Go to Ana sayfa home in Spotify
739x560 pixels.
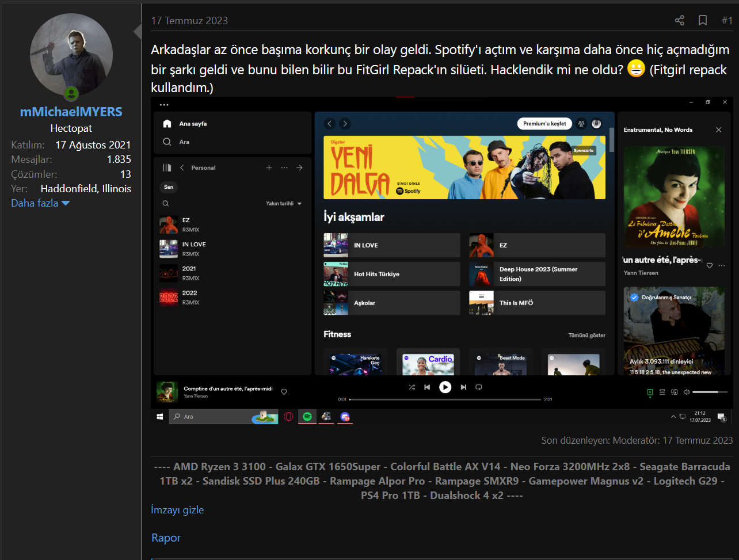pyautogui.click(x=185, y=124)
